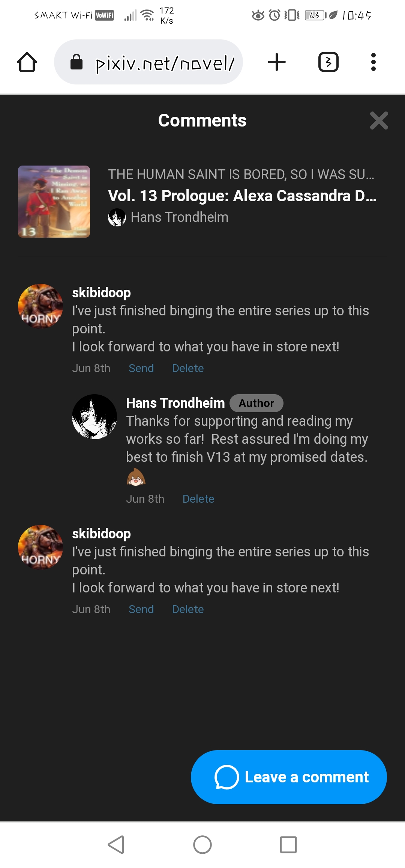Image resolution: width=405 pixels, height=868 pixels.
Task: Tap the padlock site security icon
Action: coord(76,62)
